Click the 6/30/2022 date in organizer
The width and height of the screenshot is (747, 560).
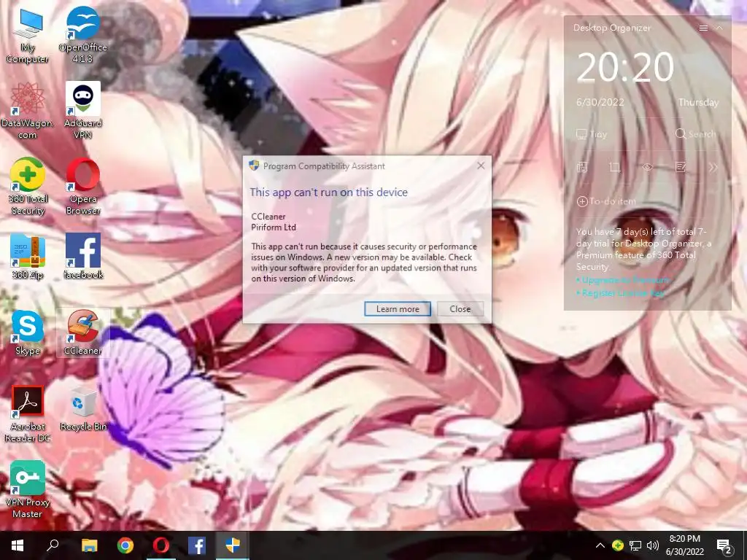click(600, 102)
